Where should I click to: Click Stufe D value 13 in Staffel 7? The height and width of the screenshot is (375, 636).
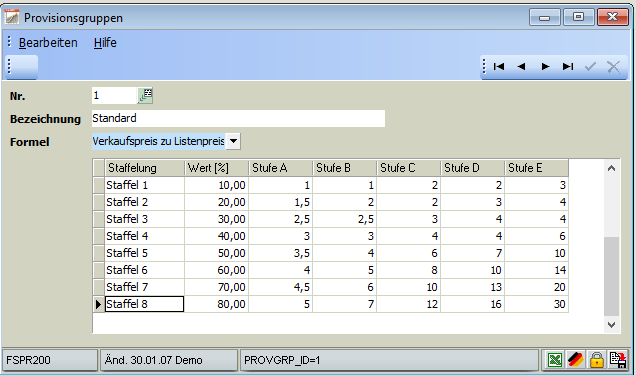(473, 287)
